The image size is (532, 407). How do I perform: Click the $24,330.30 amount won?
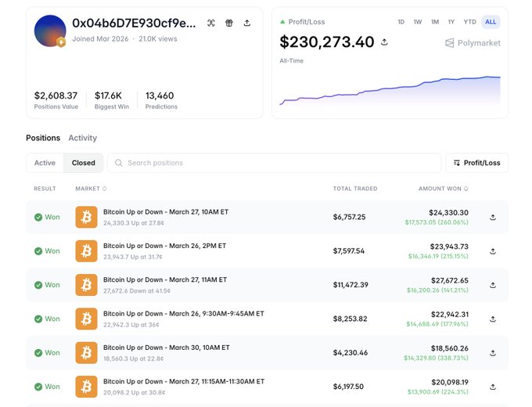(448, 213)
